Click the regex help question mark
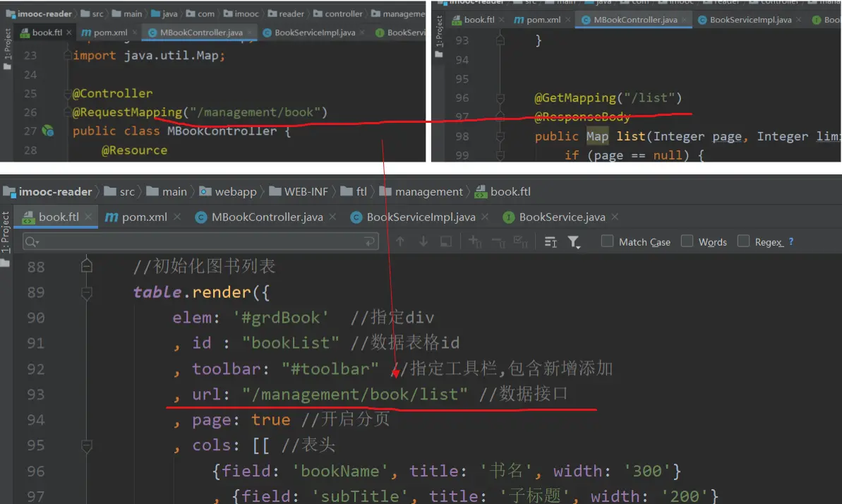Screen dimensions: 842x504 click(x=791, y=241)
